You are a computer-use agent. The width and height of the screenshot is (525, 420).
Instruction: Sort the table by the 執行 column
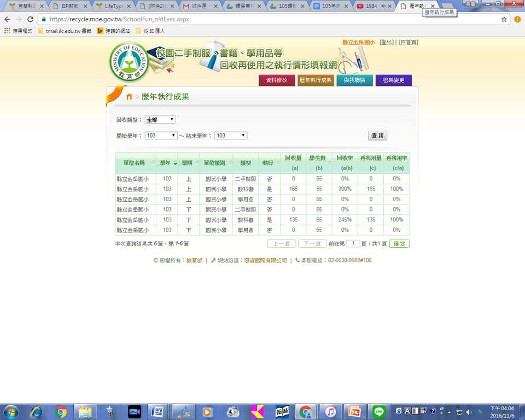pyautogui.click(x=269, y=163)
